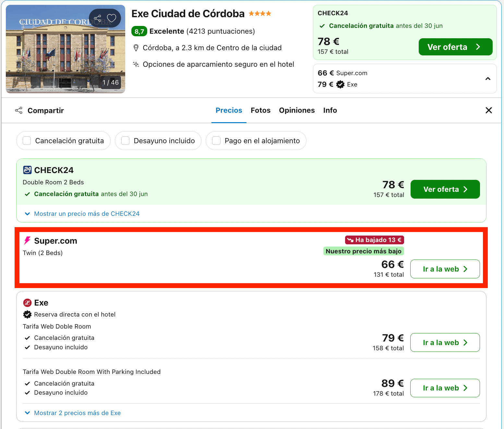Click the Super.com lightning logo

click(x=27, y=240)
